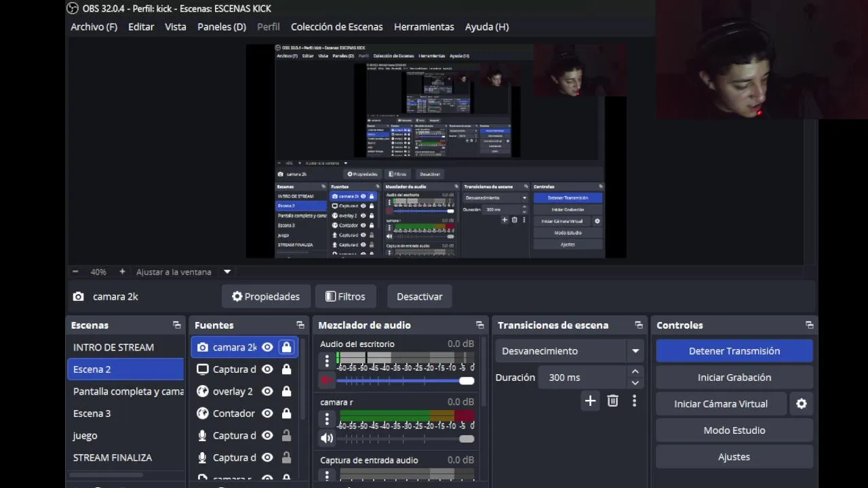Open camara r audio options menu

(327, 419)
